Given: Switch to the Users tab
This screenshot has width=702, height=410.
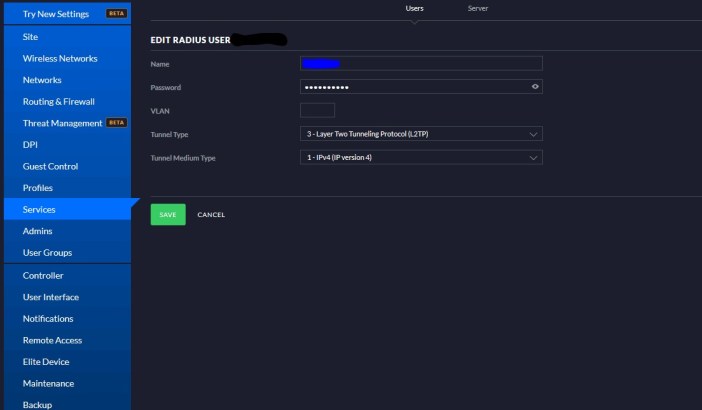Looking at the screenshot, I should [414, 8].
